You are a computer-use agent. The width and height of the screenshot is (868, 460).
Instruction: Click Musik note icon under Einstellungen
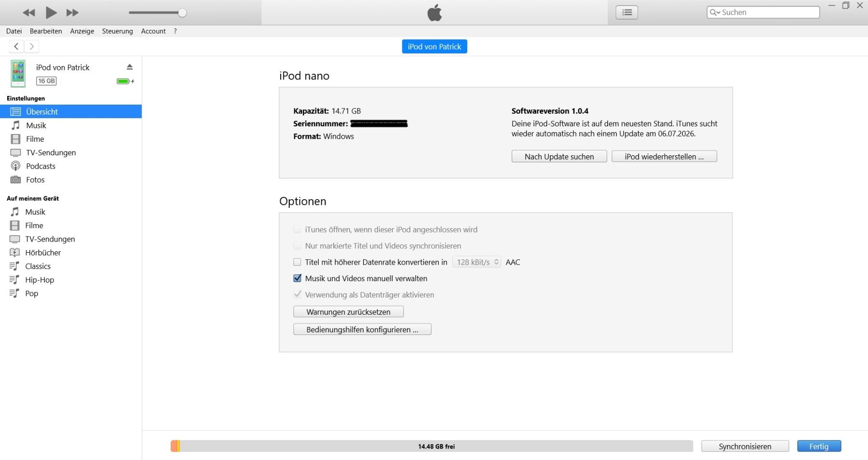16,125
